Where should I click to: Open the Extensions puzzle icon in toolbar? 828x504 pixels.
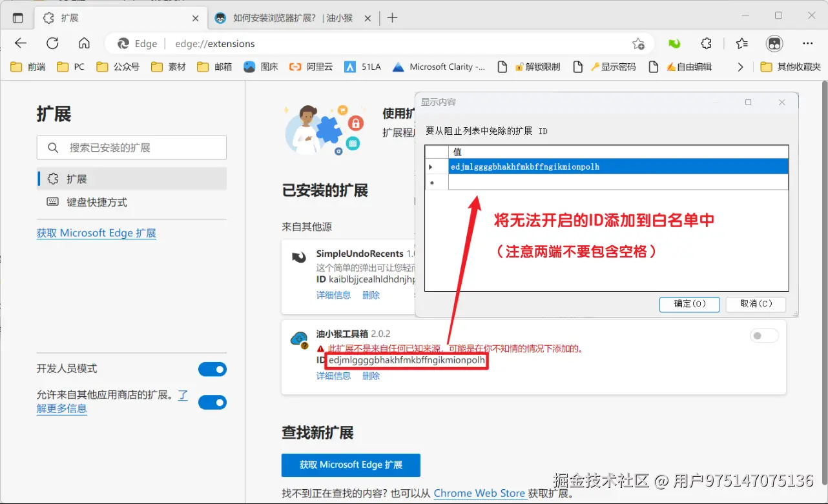coord(707,44)
